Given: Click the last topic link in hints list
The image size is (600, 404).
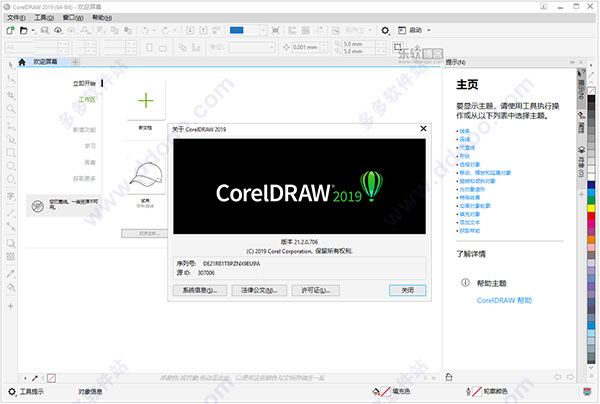Looking at the screenshot, I should coord(470,231).
